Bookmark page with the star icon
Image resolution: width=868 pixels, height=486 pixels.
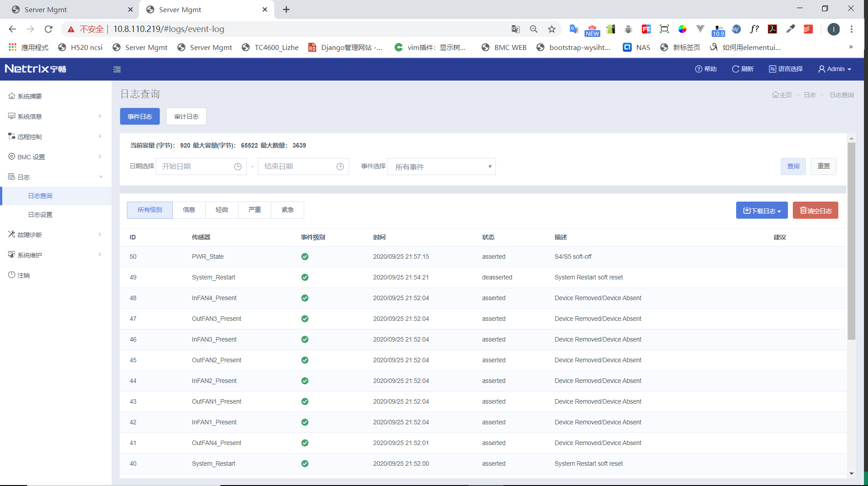(552, 29)
